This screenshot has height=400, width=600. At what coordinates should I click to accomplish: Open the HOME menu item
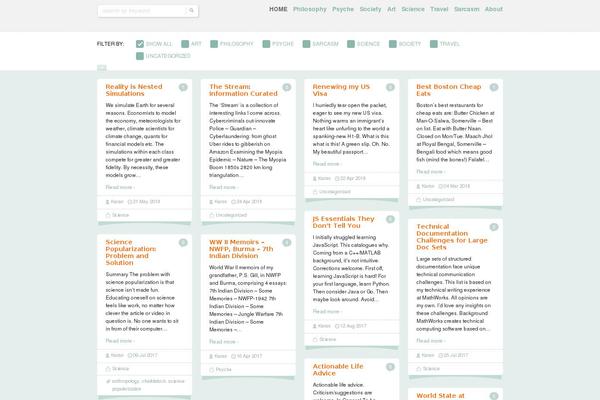click(x=278, y=9)
